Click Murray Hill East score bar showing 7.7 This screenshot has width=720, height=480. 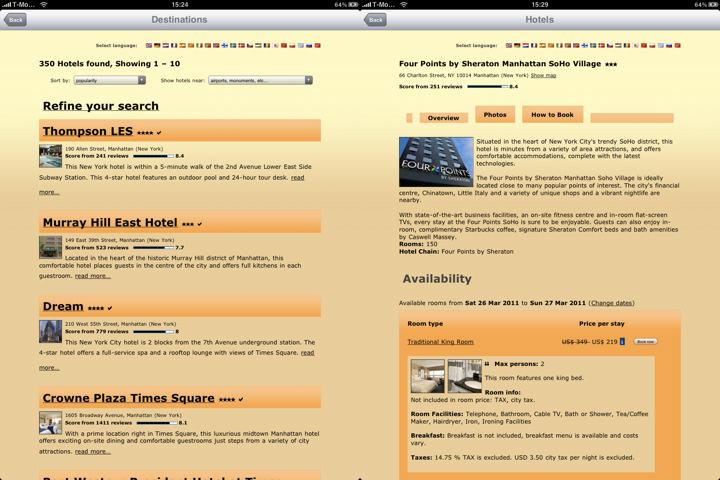pos(153,248)
